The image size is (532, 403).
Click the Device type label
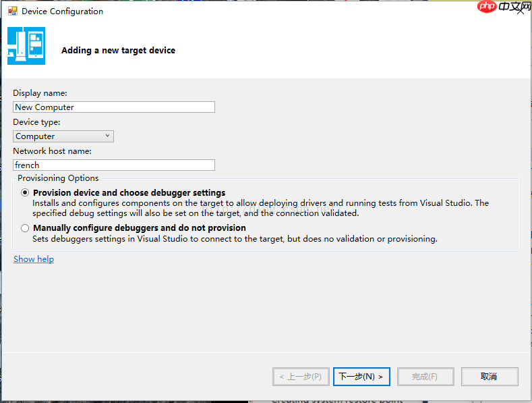coord(36,122)
